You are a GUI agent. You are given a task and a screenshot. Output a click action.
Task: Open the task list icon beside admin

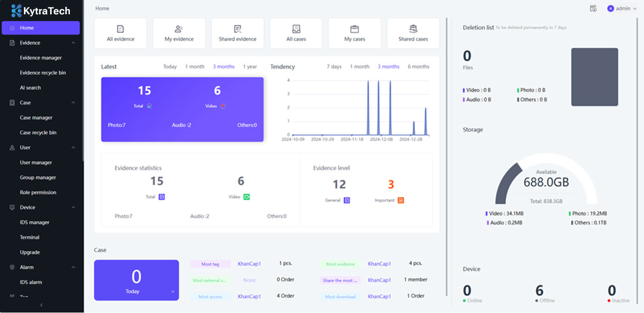point(593,9)
